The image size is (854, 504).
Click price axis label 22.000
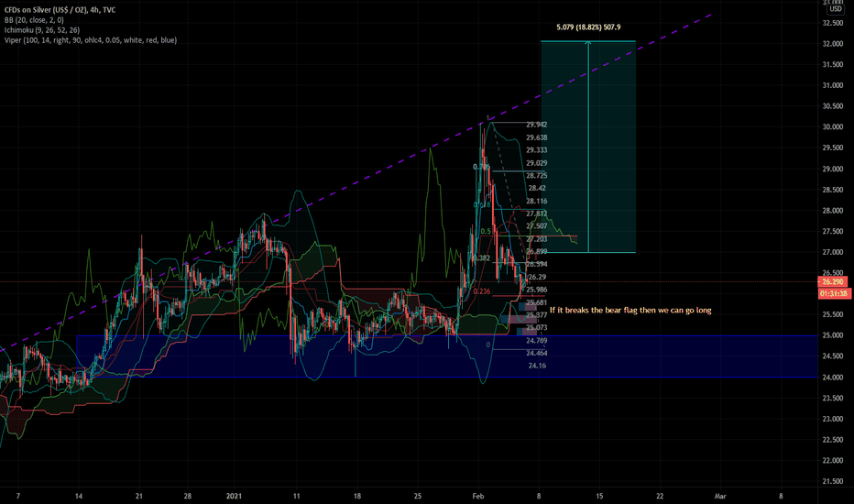pyautogui.click(x=833, y=461)
